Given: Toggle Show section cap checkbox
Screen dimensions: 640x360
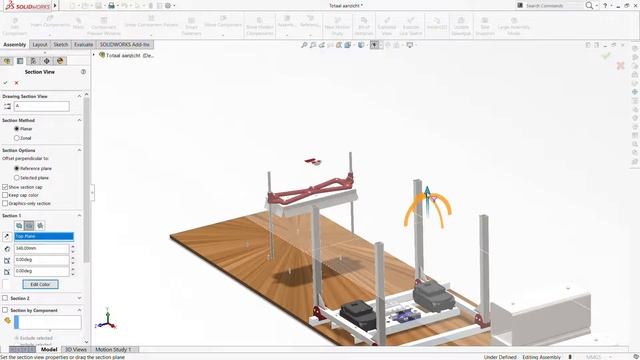Looking at the screenshot, I should (5, 187).
